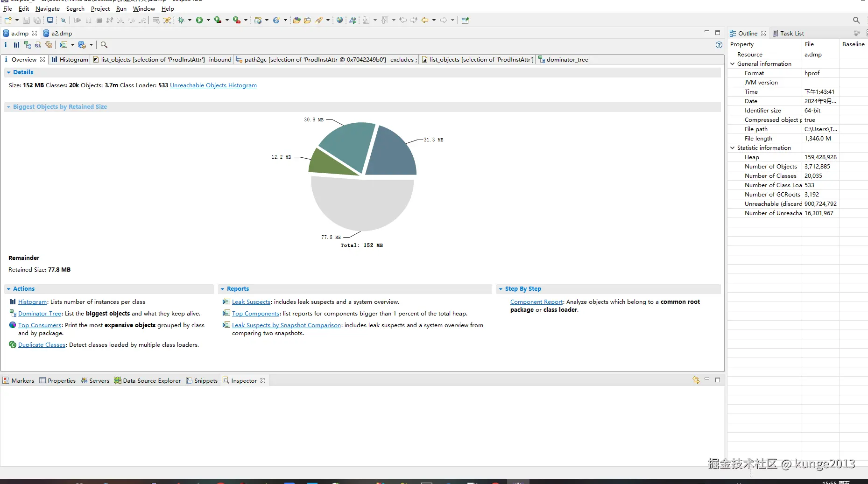Click the Save All toolbar icon
868x484 pixels.
37,20
